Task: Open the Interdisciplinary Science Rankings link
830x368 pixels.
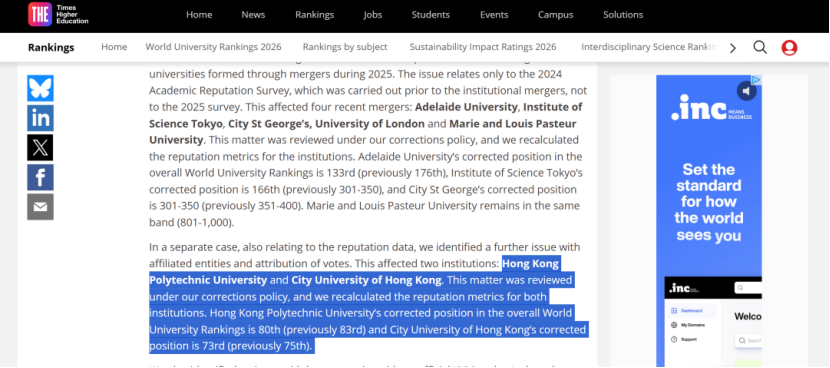Action: pyautogui.click(x=649, y=47)
